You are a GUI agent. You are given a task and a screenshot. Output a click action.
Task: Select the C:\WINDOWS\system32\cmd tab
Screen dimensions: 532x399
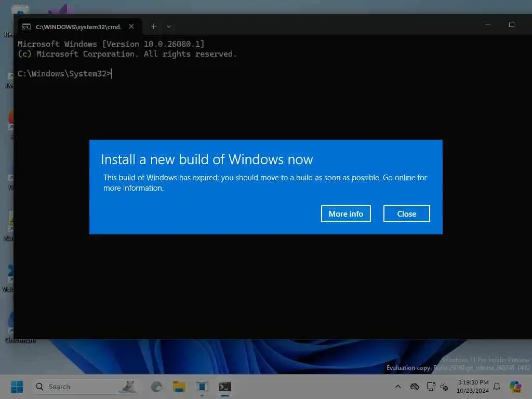coord(78,27)
